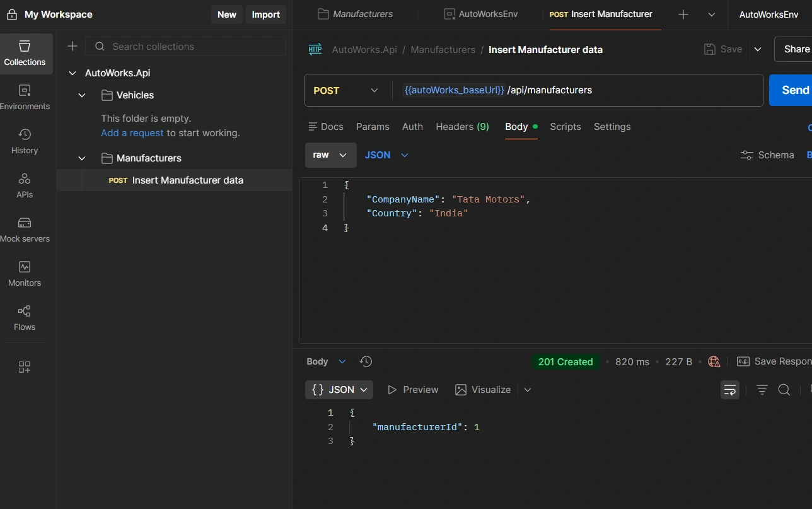Click the response filter icon
This screenshot has height=509, width=812.
(762, 390)
